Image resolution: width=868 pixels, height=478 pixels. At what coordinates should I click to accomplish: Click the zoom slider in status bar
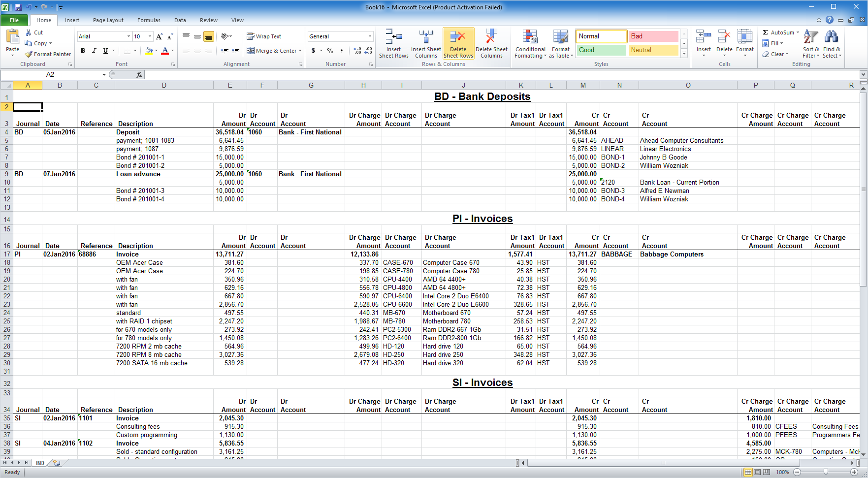(826, 472)
